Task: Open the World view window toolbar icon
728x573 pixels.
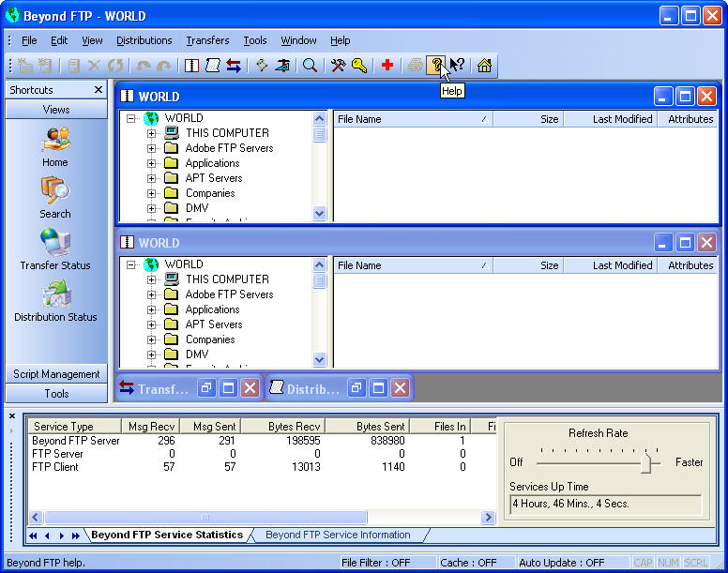Action: [191, 66]
